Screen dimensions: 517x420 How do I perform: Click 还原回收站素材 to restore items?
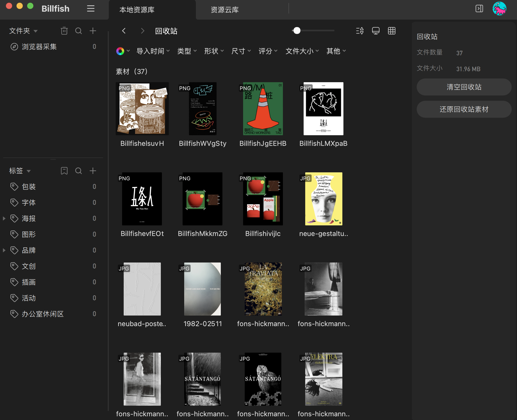click(464, 109)
